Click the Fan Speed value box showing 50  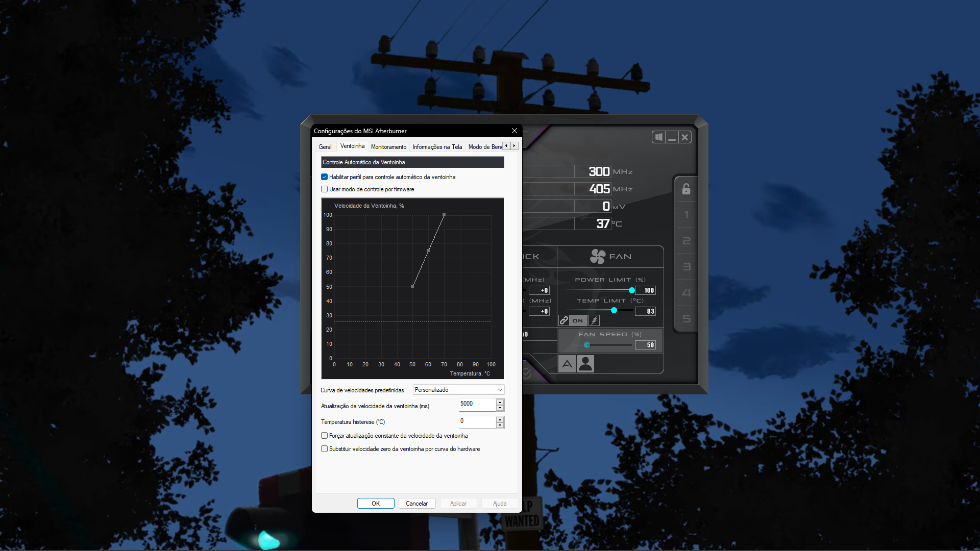tap(646, 345)
